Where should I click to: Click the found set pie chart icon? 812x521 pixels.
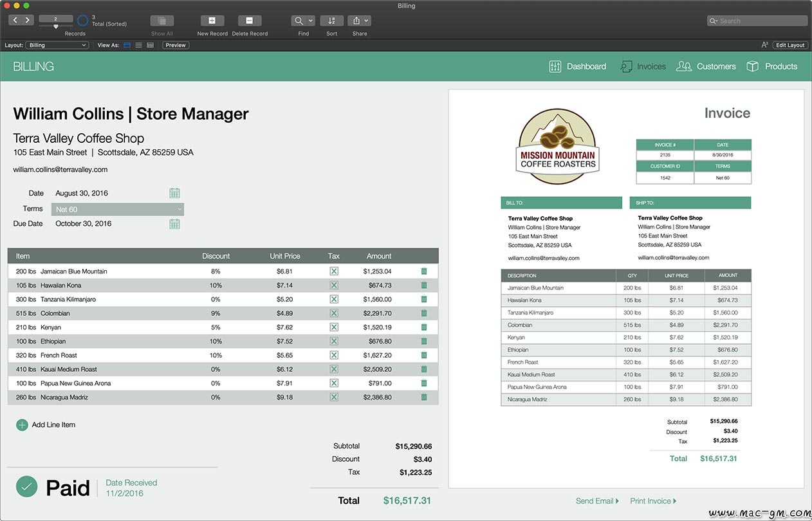tap(83, 21)
